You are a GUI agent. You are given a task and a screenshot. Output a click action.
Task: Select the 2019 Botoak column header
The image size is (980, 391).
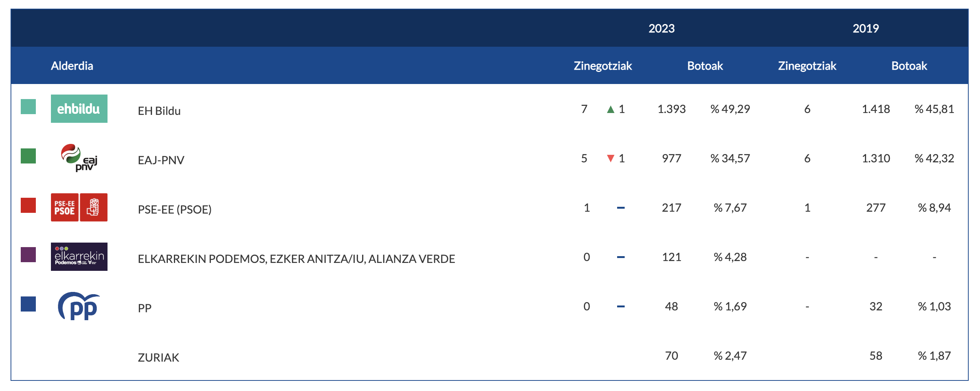point(909,66)
